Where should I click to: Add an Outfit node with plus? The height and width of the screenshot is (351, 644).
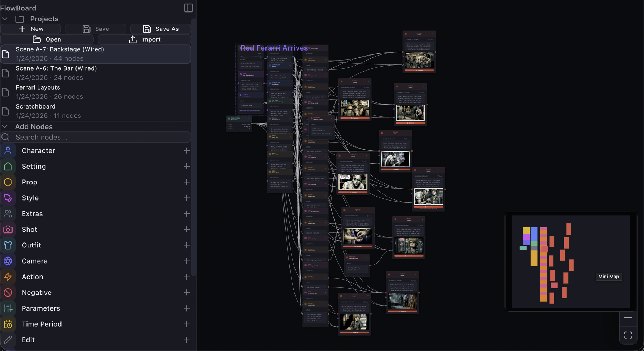pyautogui.click(x=186, y=245)
